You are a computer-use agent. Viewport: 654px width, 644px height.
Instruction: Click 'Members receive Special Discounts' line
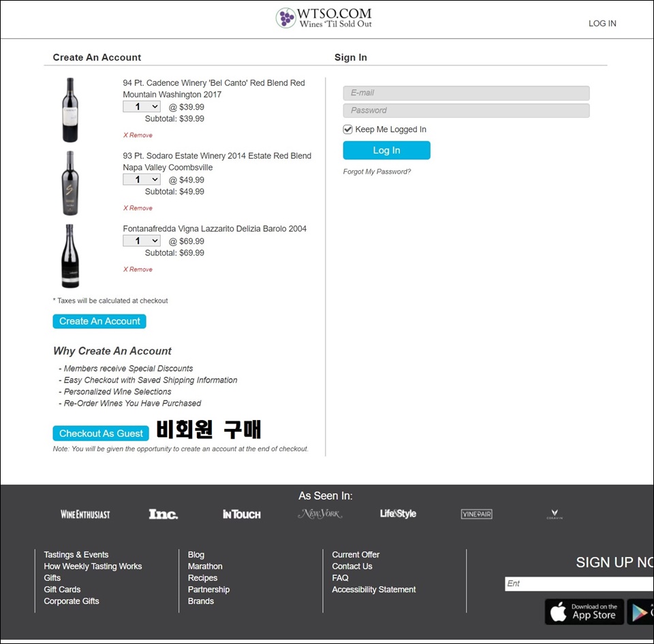126,368
